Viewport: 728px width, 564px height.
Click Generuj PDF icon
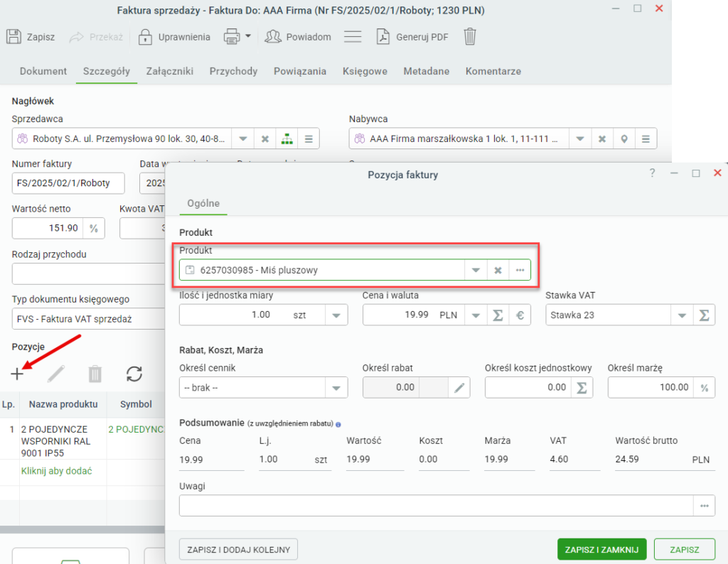[383, 37]
